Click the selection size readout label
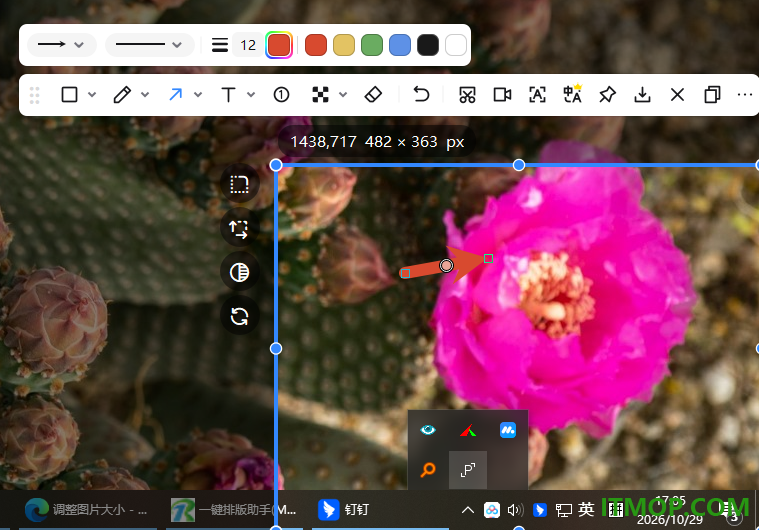 point(377,142)
